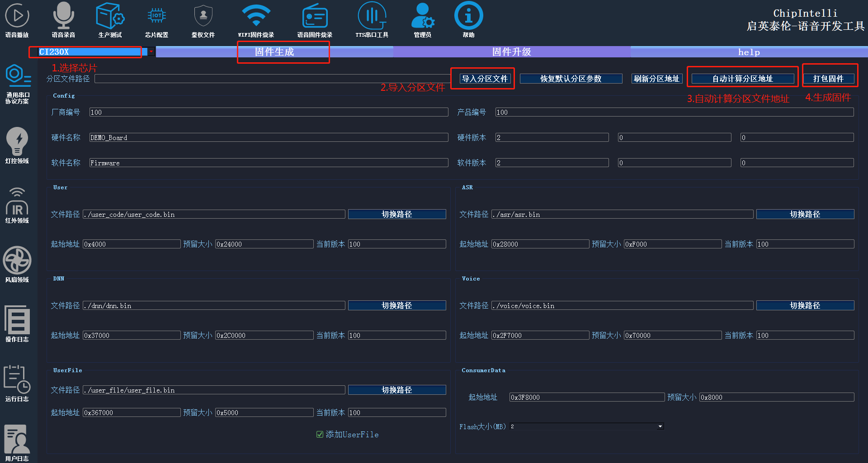Click 切换路径 in the UserFile section

(397, 390)
